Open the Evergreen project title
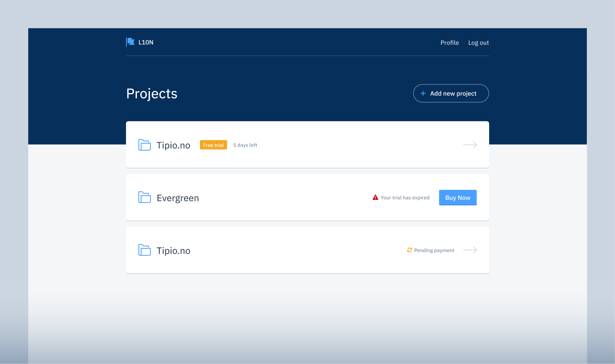This screenshot has width=615, height=364. [x=178, y=198]
